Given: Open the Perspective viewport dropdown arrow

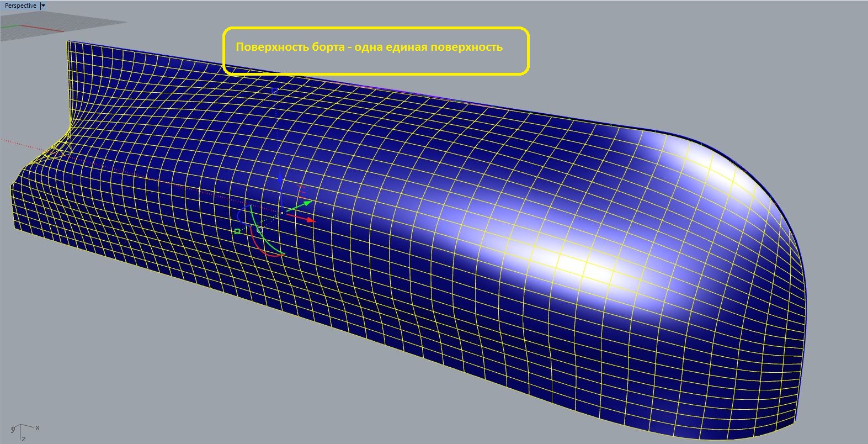Looking at the screenshot, I should click(x=44, y=6).
